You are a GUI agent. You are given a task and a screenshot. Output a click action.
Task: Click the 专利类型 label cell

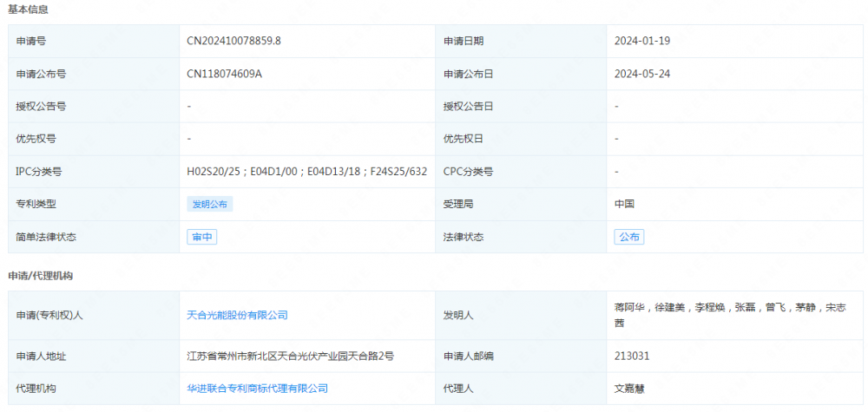pyautogui.click(x=94, y=204)
